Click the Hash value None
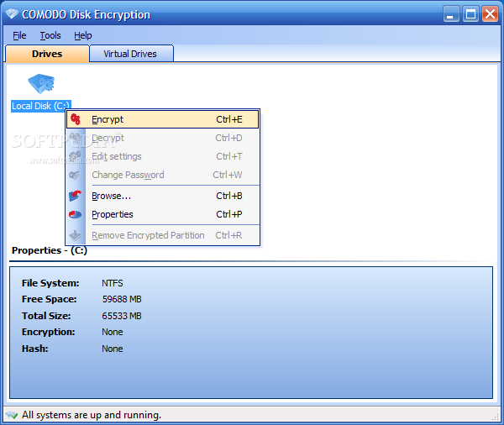504x425 pixels. pyautogui.click(x=113, y=349)
